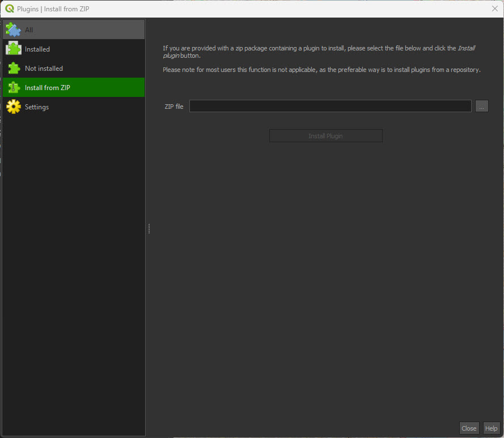Select the Not installed text entry

(x=44, y=69)
